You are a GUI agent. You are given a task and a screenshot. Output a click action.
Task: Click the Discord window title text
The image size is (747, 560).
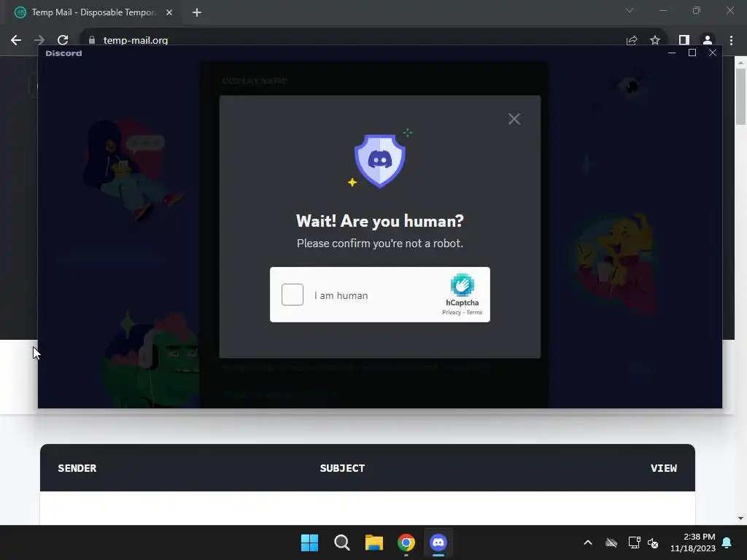coord(64,53)
